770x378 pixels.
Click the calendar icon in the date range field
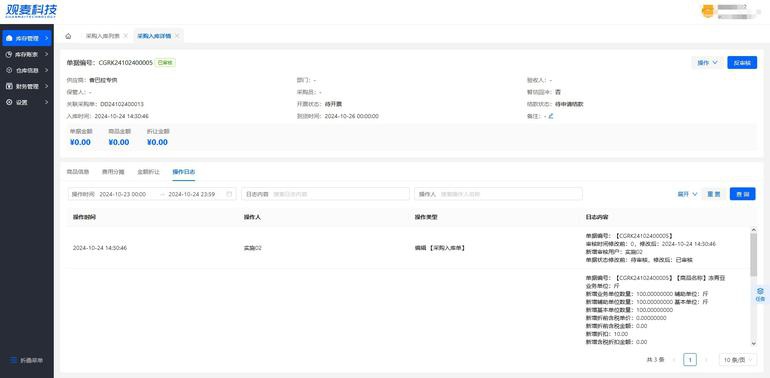click(x=229, y=194)
